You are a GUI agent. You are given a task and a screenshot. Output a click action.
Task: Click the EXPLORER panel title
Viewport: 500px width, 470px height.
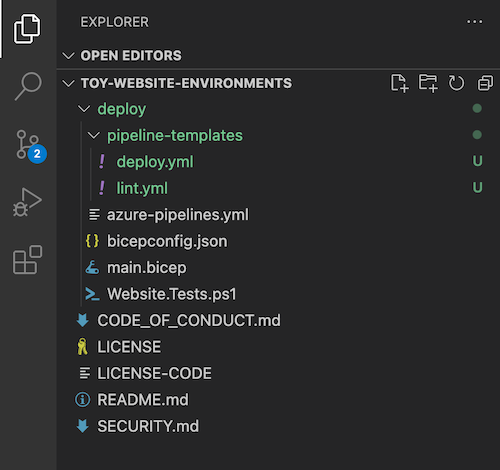[x=114, y=22]
